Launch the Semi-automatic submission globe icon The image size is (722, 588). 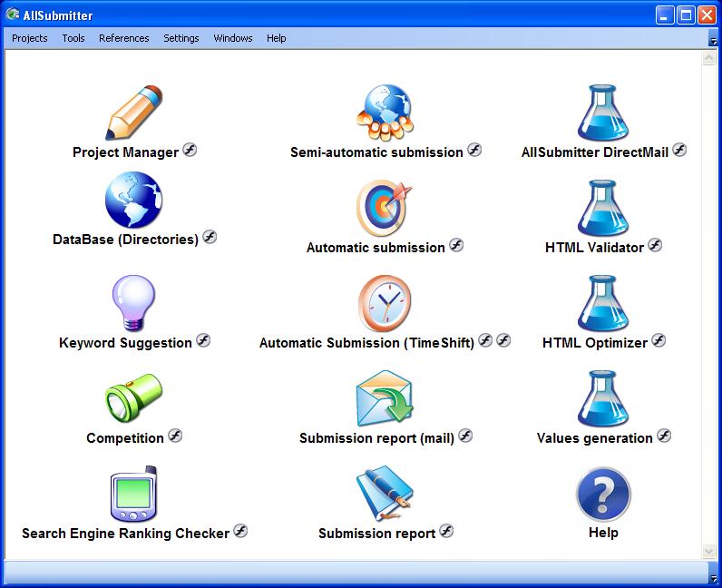click(385, 113)
